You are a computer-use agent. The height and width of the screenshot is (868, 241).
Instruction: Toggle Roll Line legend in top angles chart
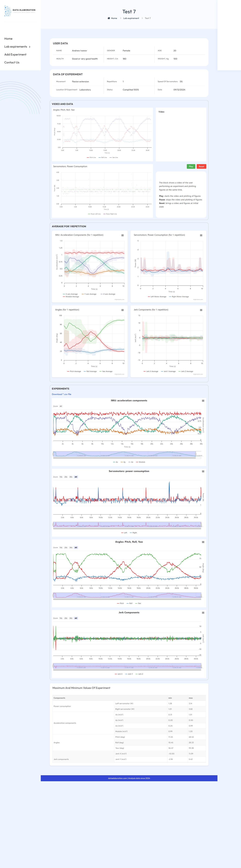pos(103,157)
